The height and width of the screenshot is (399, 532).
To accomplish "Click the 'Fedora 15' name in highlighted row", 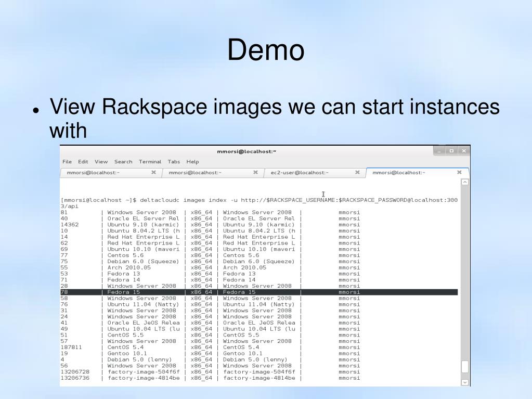I will 123,292.
